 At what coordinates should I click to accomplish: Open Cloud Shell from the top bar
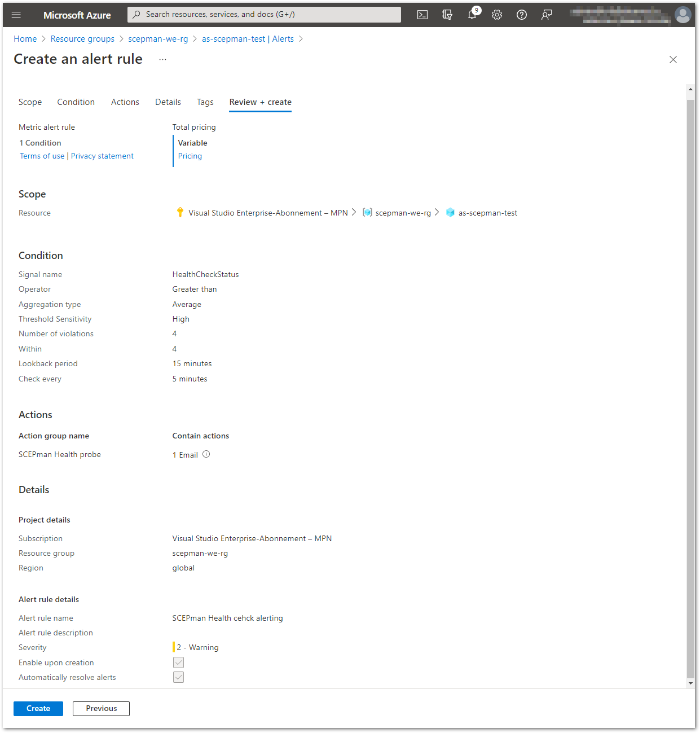click(x=422, y=15)
